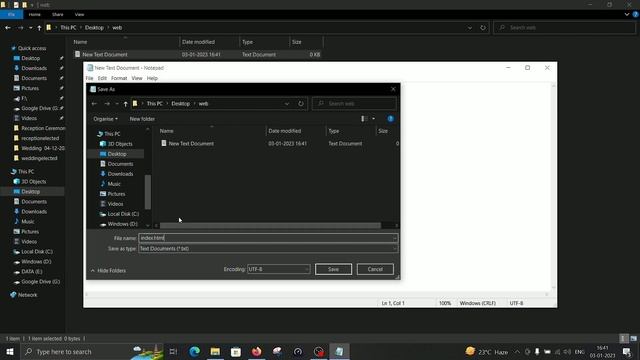Refresh the Save As dialog folder view
640x360 pixels.
pos(301,104)
